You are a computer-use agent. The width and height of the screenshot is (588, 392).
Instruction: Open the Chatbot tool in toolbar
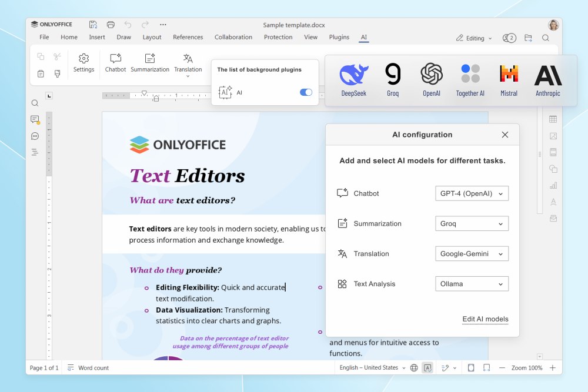[x=115, y=62]
